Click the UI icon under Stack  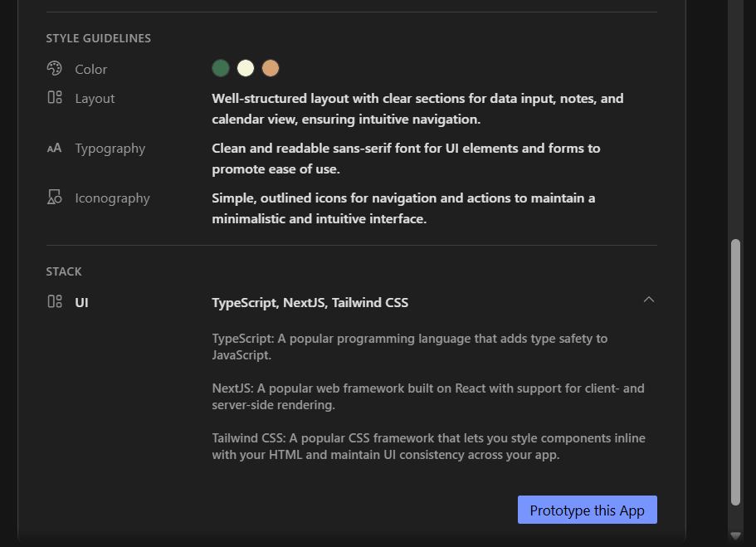pyautogui.click(x=55, y=301)
